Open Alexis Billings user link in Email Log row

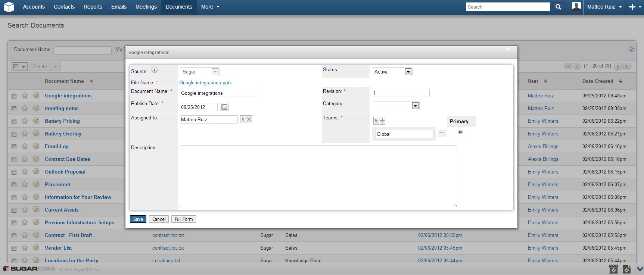point(543,146)
